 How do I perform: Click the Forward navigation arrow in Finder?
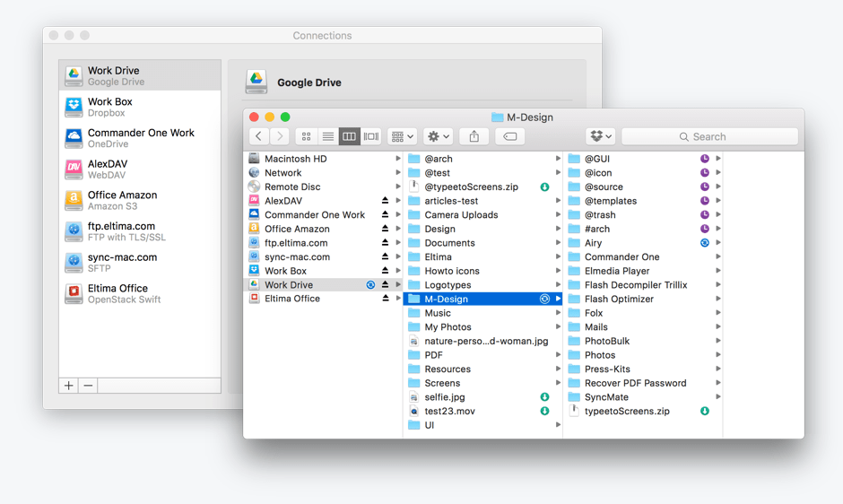coord(280,136)
